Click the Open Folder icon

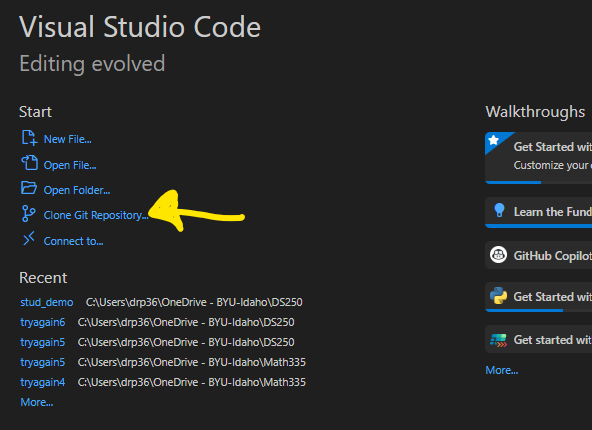tap(29, 188)
